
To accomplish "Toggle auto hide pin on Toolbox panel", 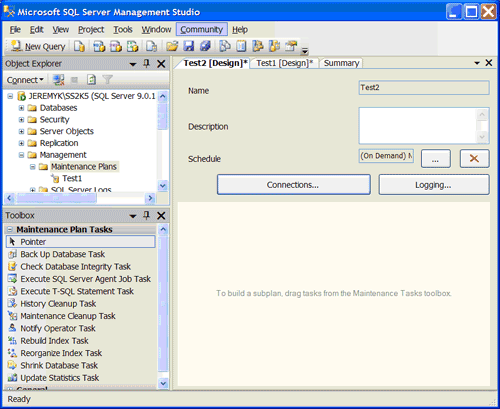I will click(146, 215).
